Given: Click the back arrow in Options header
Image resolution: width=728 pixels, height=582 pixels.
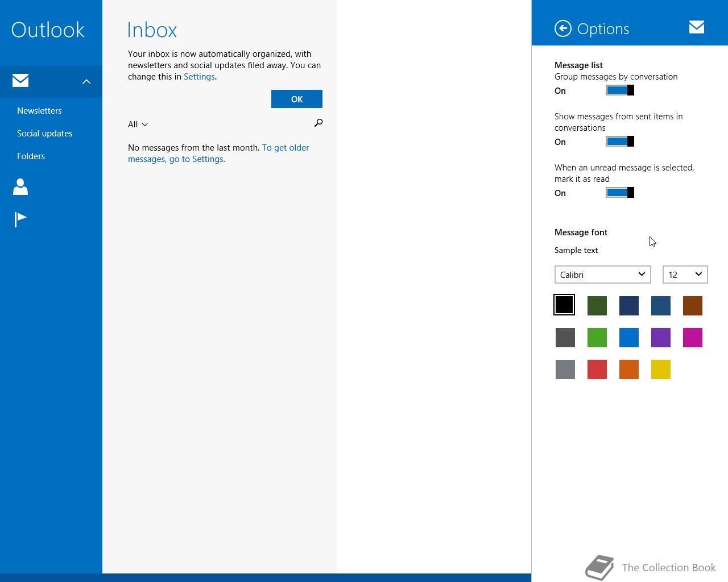Looking at the screenshot, I should 562,28.
